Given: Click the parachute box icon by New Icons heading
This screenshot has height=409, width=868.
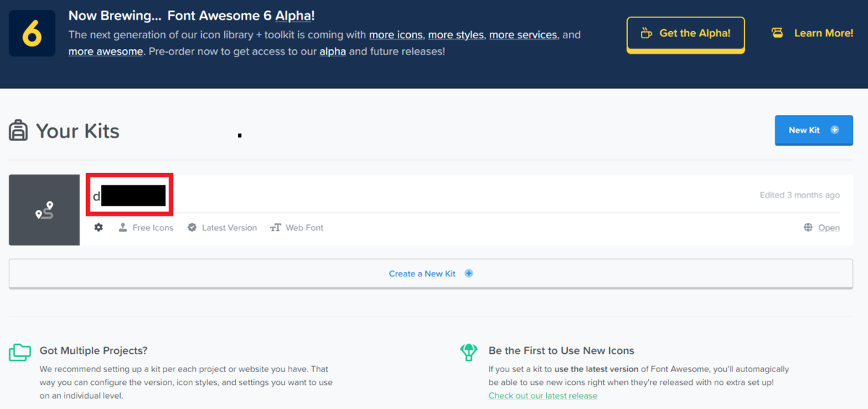Looking at the screenshot, I should (x=469, y=352).
